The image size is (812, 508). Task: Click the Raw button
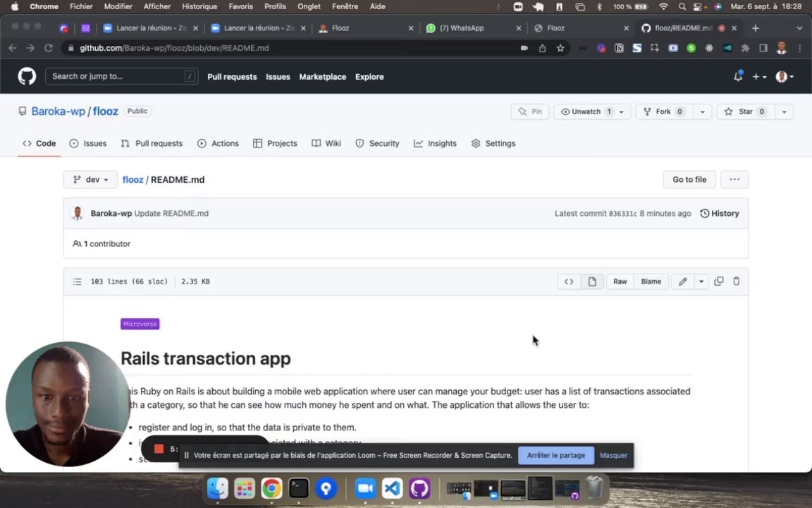[x=620, y=282]
